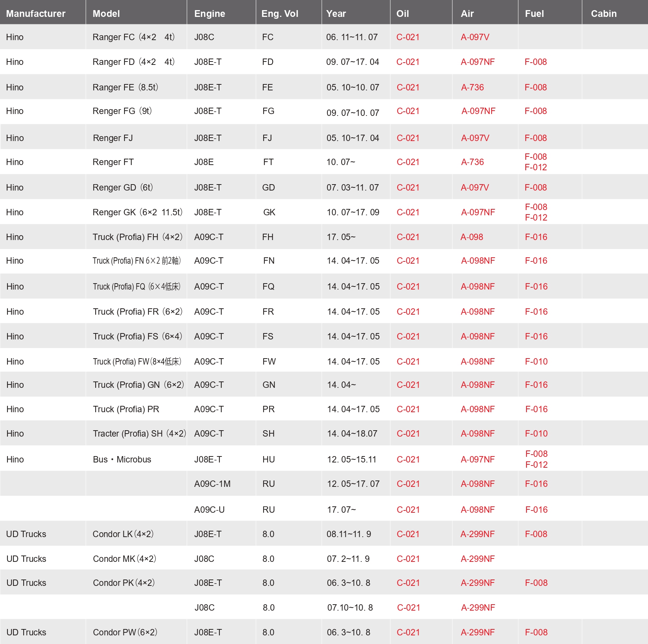Click year 17. 07~ cell
Image resolution: width=648 pixels, height=644 pixels.
[341, 510]
